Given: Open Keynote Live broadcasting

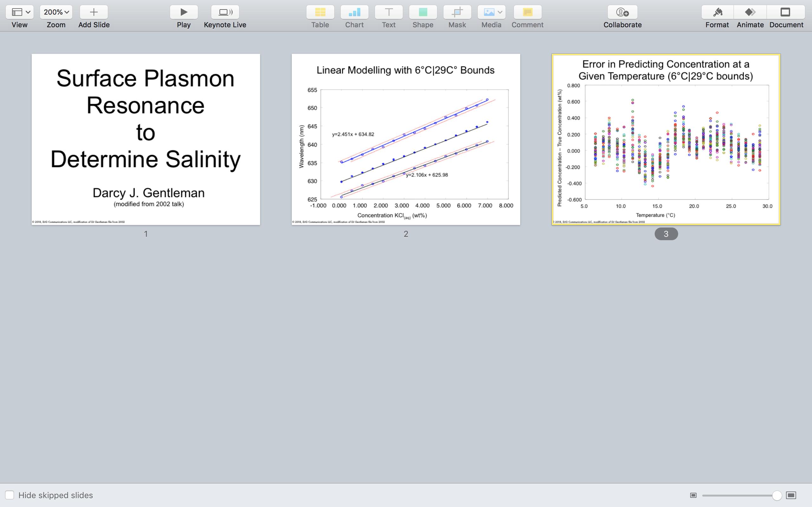Looking at the screenshot, I should pyautogui.click(x=225, y=12).
